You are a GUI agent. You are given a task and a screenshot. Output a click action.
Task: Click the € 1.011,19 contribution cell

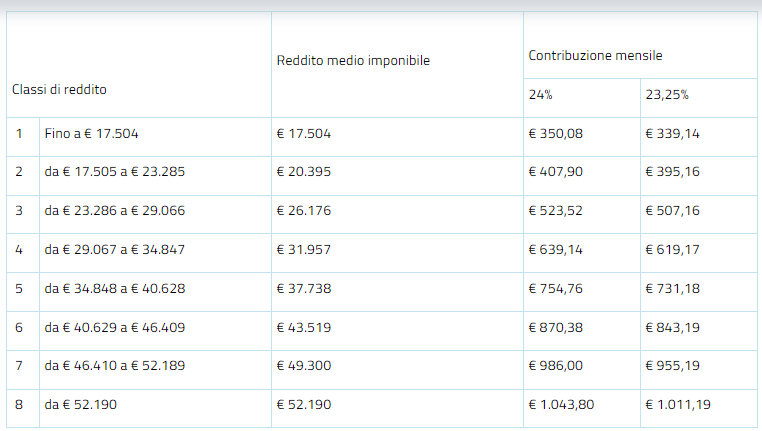(x=679, y=405)
